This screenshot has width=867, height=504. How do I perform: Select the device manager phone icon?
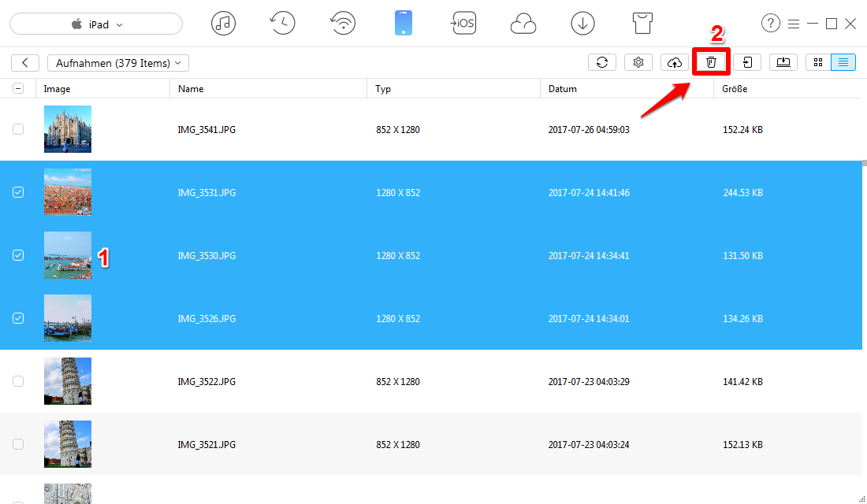tap(404, 24)
